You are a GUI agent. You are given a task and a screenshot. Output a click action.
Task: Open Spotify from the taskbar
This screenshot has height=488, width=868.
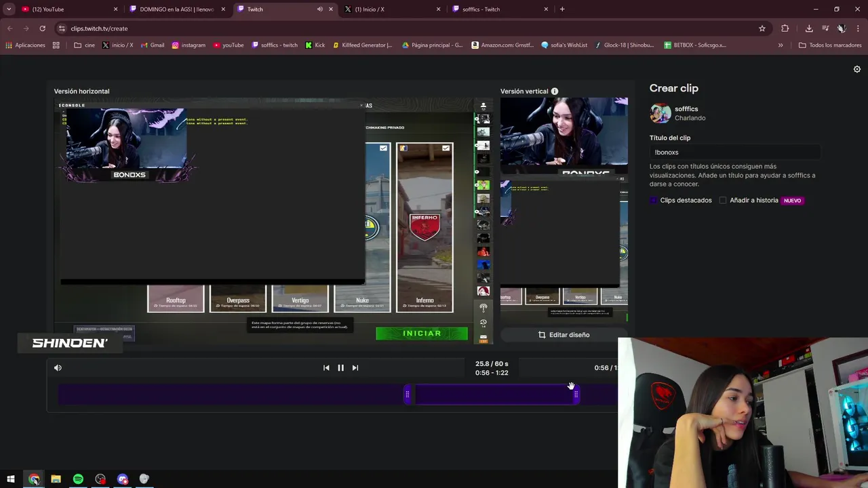coord(78,479)
